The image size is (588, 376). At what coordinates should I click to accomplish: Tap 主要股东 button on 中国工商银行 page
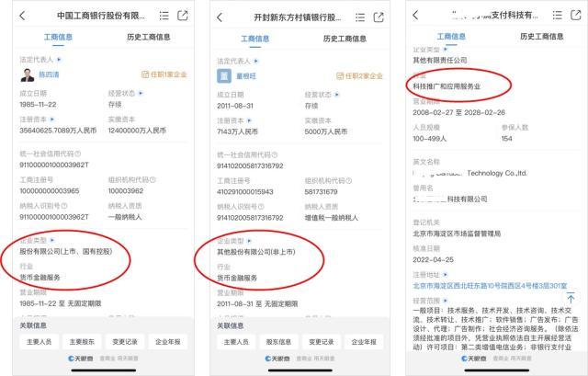point(82,342)
